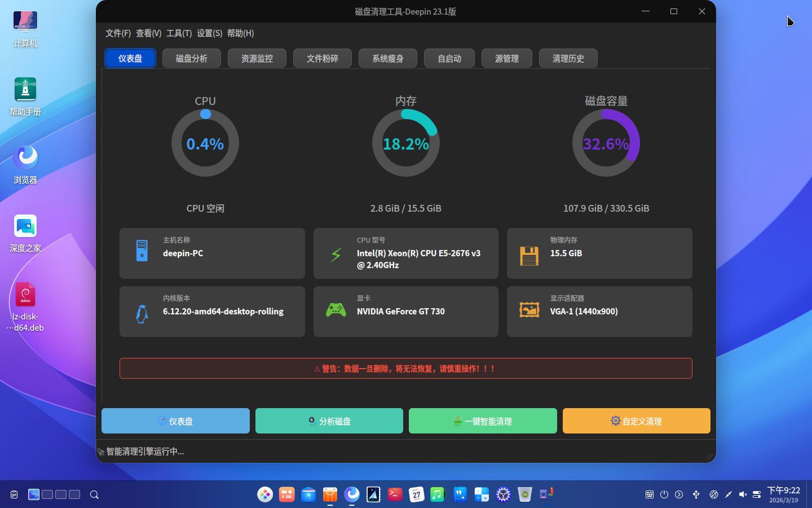Click the muted volume tray icon

coord(743,494)
